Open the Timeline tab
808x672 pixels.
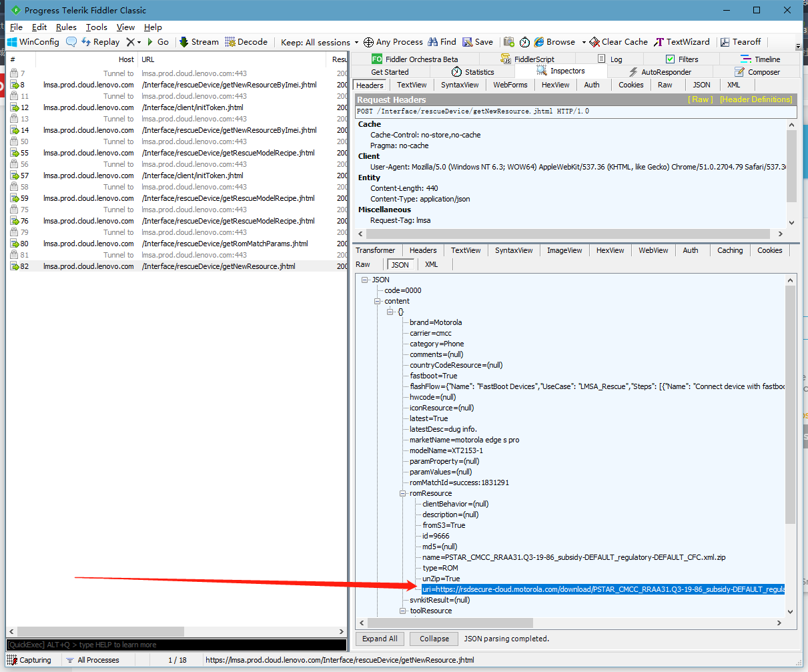pyautogui.click(x=760, y=59)
